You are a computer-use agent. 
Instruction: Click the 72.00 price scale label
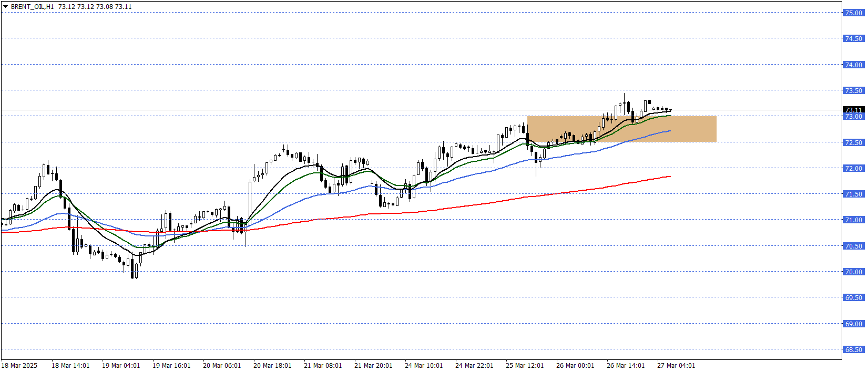(x=853, y=168)
